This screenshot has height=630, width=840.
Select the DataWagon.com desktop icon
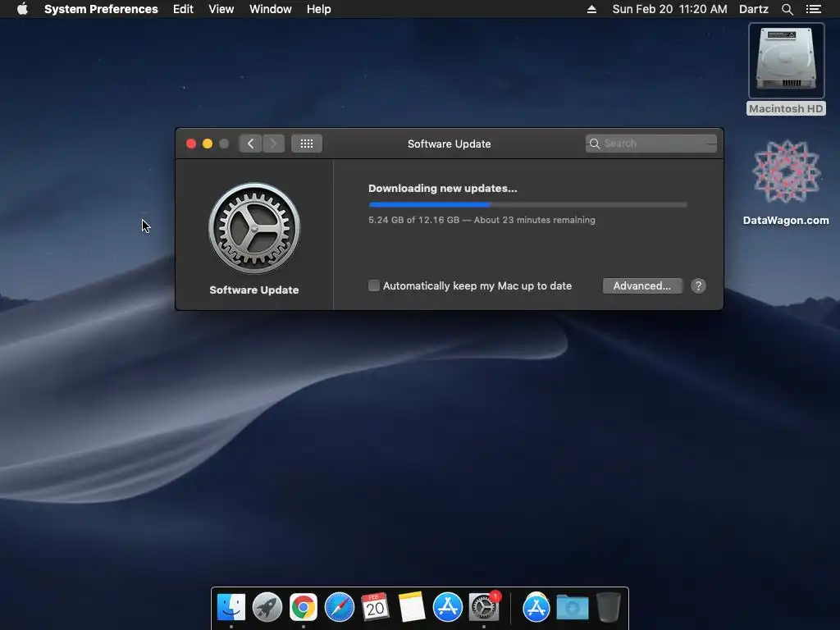(x=786, y=183)
